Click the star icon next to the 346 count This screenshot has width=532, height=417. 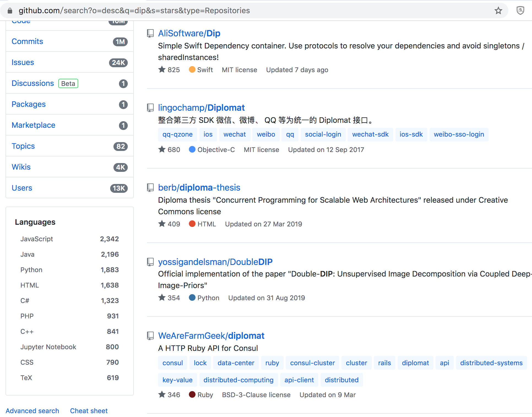pos(162,394)
